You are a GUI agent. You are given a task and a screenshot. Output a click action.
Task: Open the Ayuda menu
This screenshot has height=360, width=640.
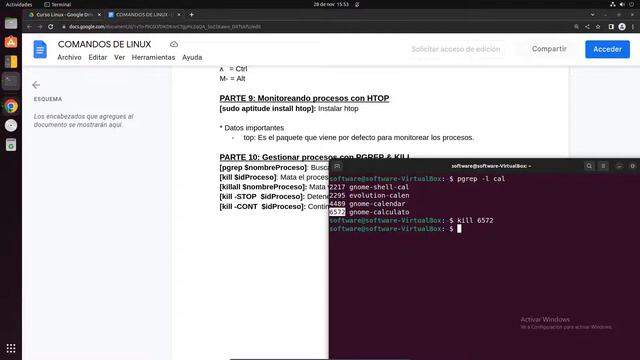[192, 58]
